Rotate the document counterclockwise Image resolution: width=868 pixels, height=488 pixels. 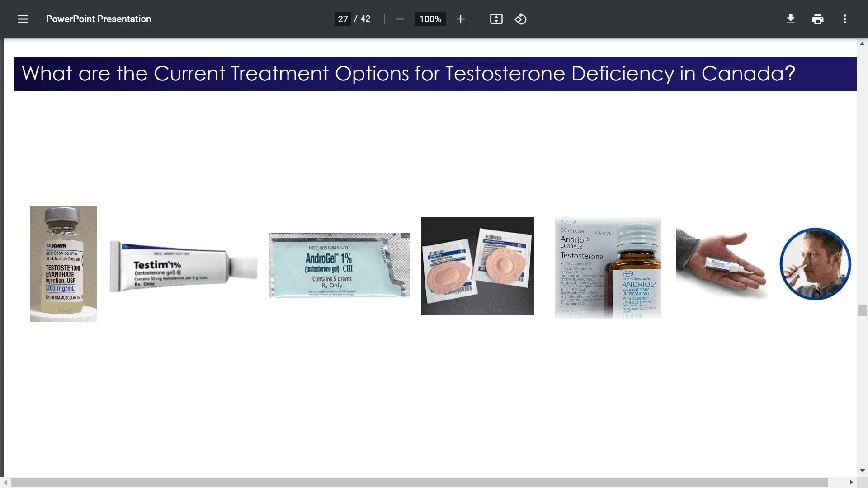coord(520,19)
